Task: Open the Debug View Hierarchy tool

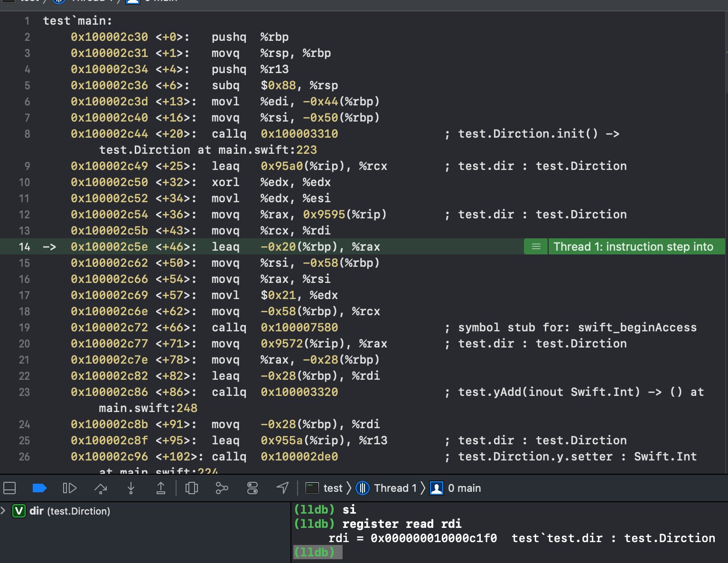Action: click(x=192, y=488)
